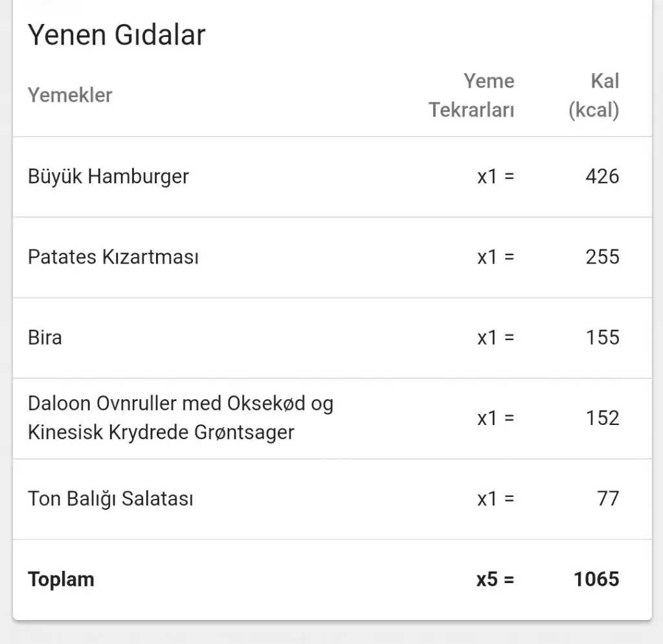This screenshot has width=663, height=644.
Task: Click the 152 calorie value
Action: (x=602, y=418)
